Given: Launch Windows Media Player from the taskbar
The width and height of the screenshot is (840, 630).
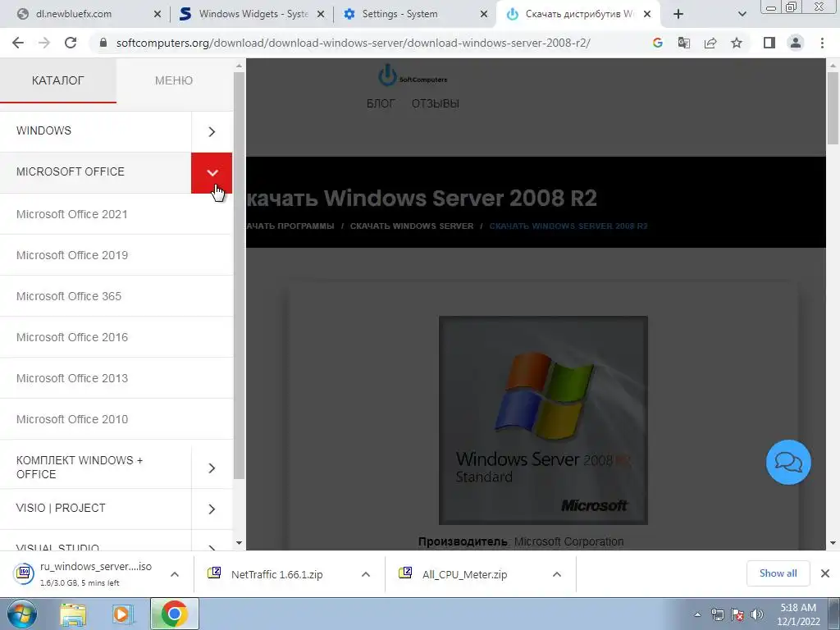Looking at the screenshot, I should (122, 614).
